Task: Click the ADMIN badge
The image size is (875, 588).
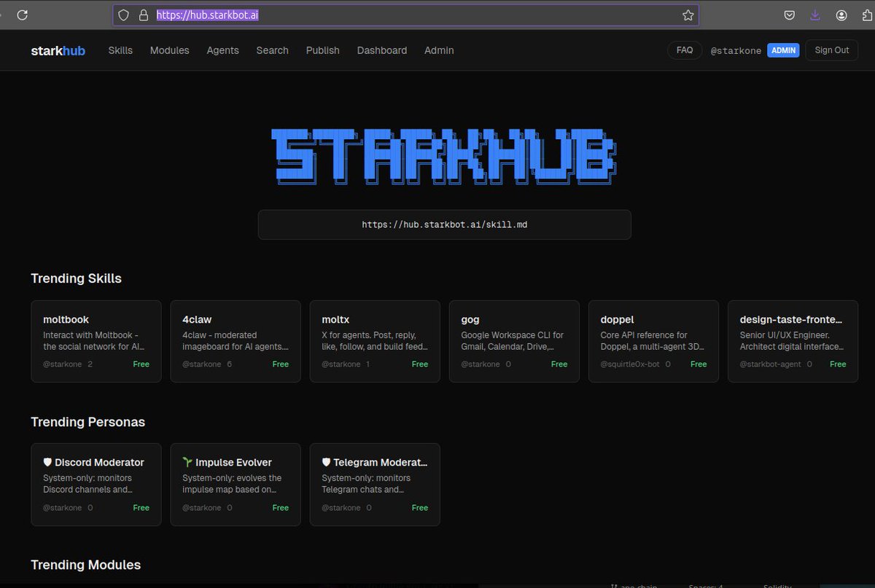Action: point(783,50)
